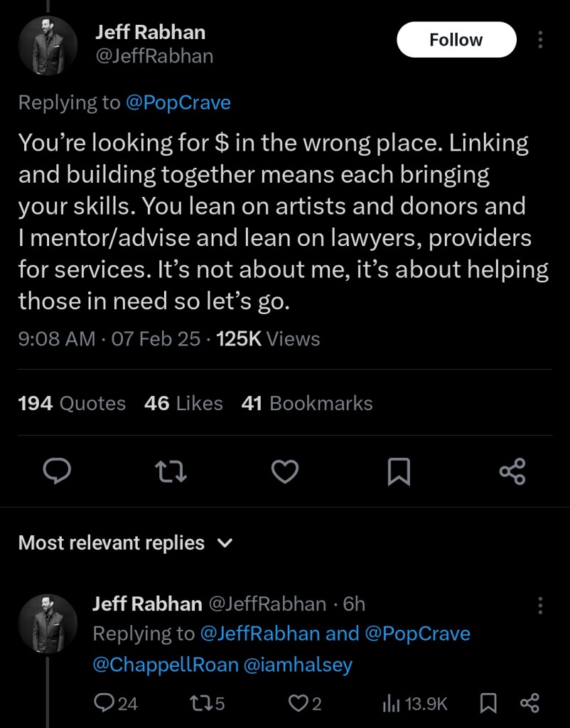Open the three-dot menu beside the Follow button

(540, 40)
